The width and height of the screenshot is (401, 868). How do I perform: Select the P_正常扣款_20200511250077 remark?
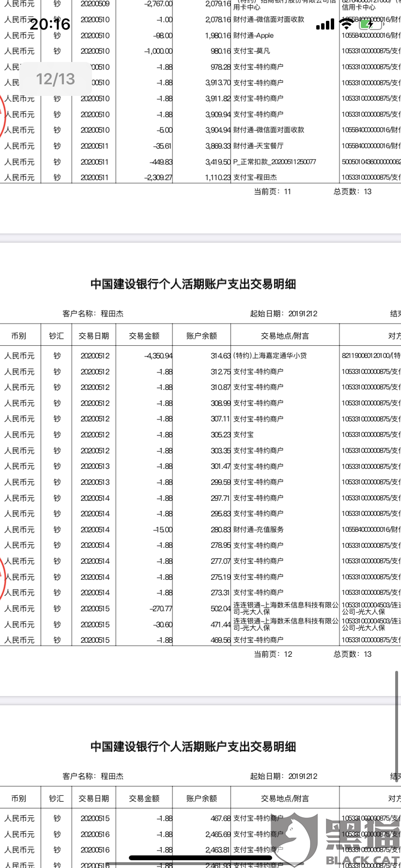pyautogui.click(x=275, y=162)
